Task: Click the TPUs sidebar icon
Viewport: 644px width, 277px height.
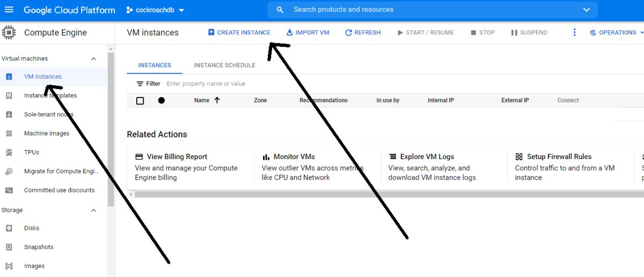Action: pyautogui.click(x=9, y=152)
